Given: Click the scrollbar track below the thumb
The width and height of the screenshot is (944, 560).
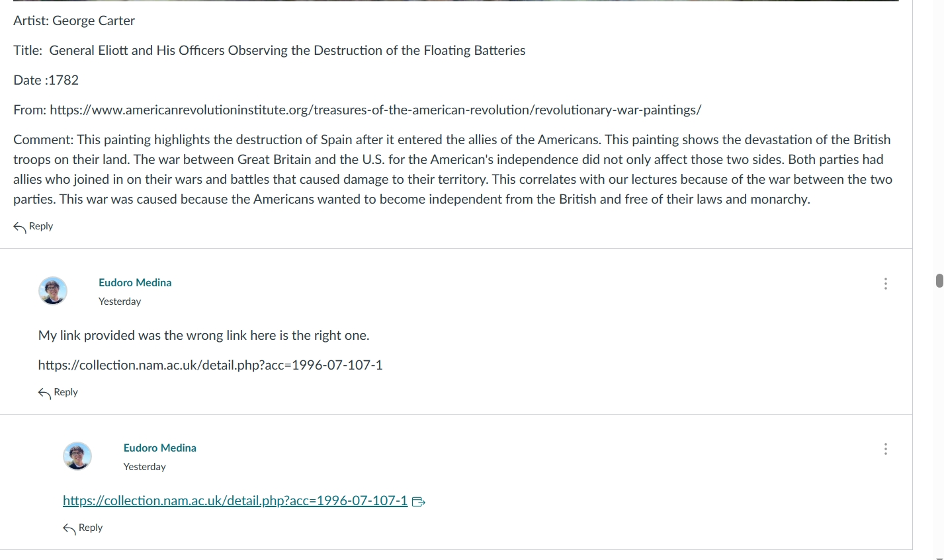Looking at the screenshot, I should (939, 423).
